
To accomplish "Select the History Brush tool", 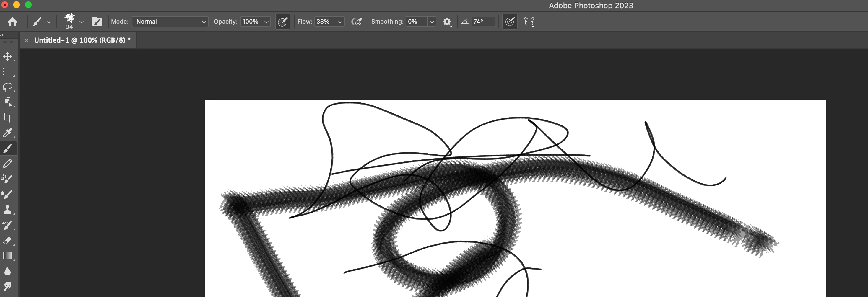I will (8, 225).
